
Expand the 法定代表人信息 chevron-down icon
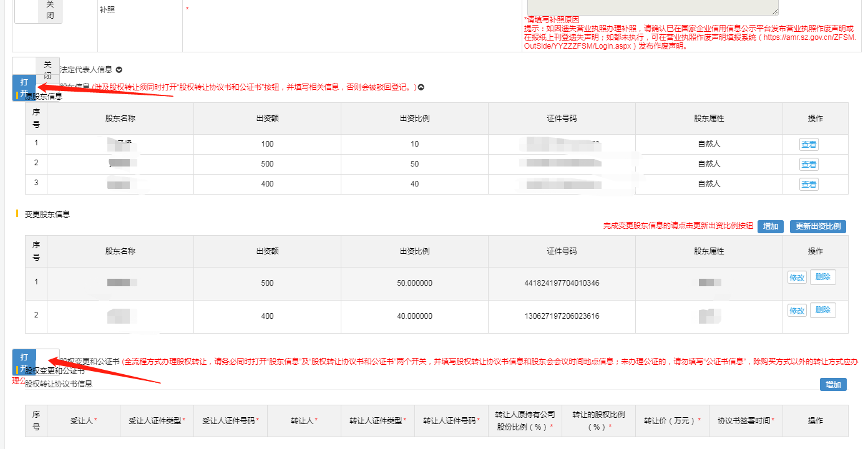[x=119, y=70]
